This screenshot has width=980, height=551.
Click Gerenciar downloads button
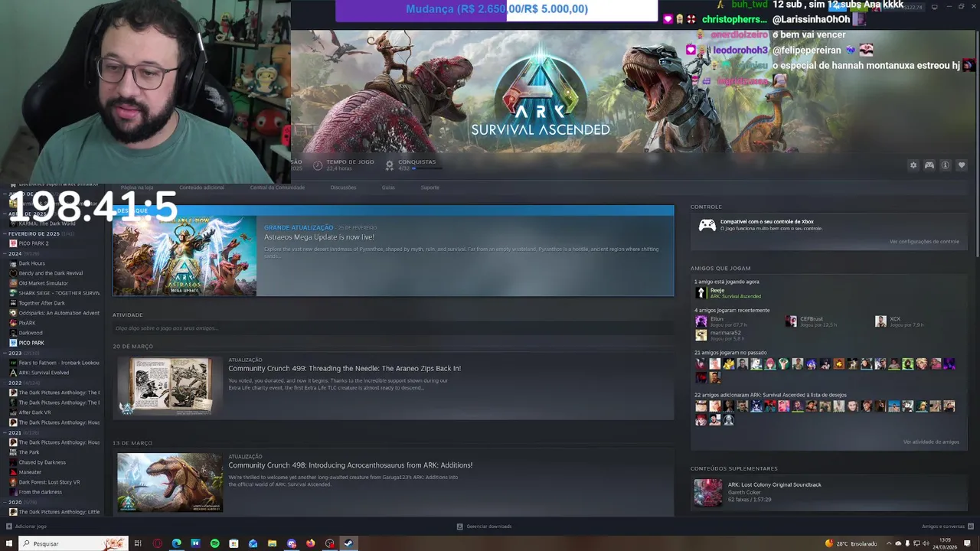click(484, 527)
